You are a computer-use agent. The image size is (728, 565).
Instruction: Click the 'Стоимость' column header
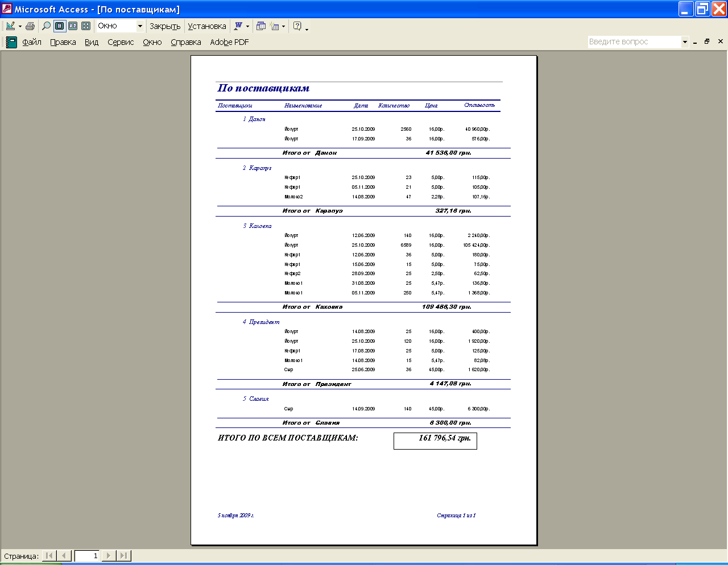479,105
